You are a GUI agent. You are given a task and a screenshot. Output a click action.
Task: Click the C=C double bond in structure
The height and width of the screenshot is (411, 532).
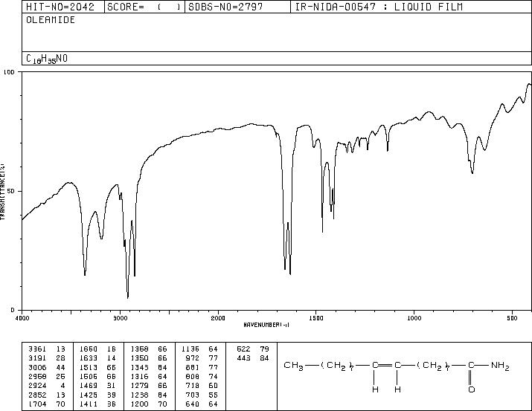[x=386, y=365]
